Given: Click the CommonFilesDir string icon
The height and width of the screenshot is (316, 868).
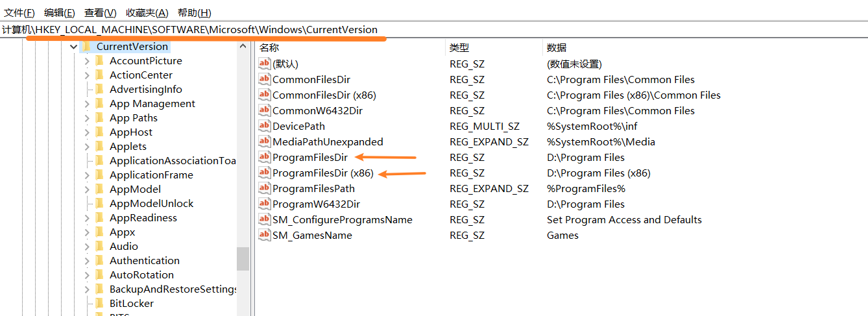Looking at the screenshot, I should [x=264, y=79].
